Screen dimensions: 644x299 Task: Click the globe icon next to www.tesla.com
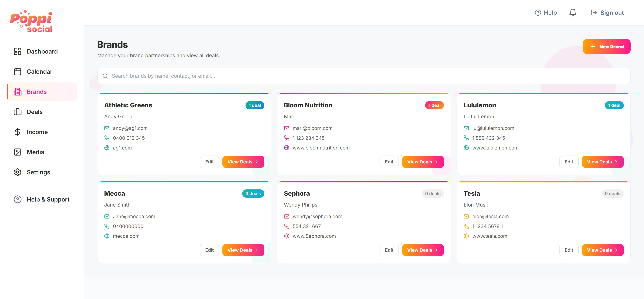click(x=466, y=236)
